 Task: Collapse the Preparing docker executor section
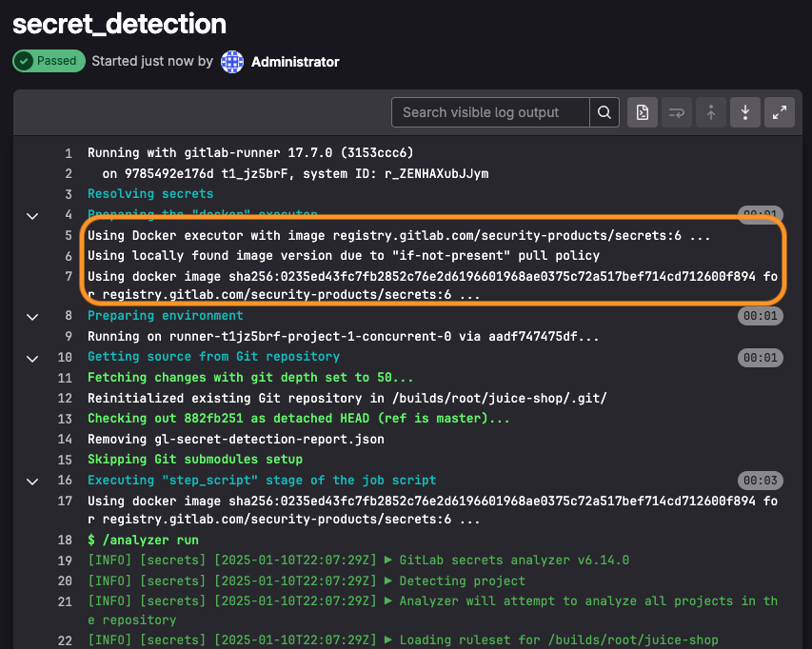pos(32,215)
